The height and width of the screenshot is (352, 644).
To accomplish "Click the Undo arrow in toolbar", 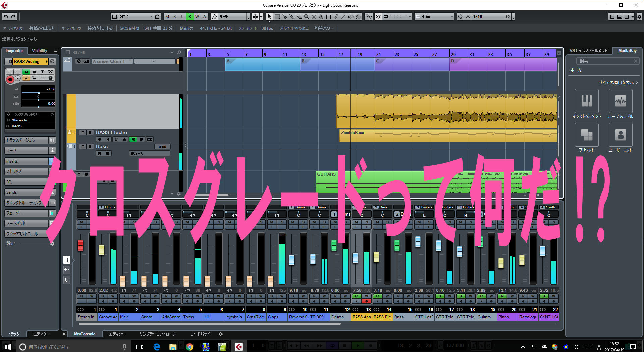I will click(6, 16).
